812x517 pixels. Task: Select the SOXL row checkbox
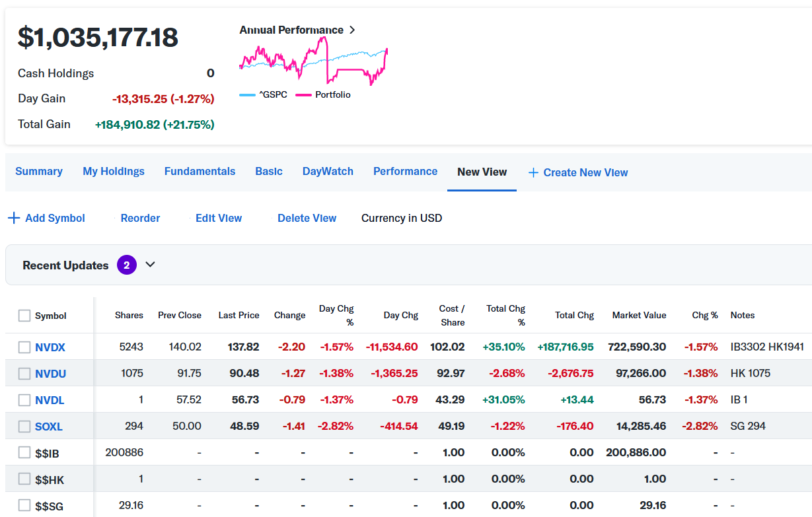click(x=24, y=426)
